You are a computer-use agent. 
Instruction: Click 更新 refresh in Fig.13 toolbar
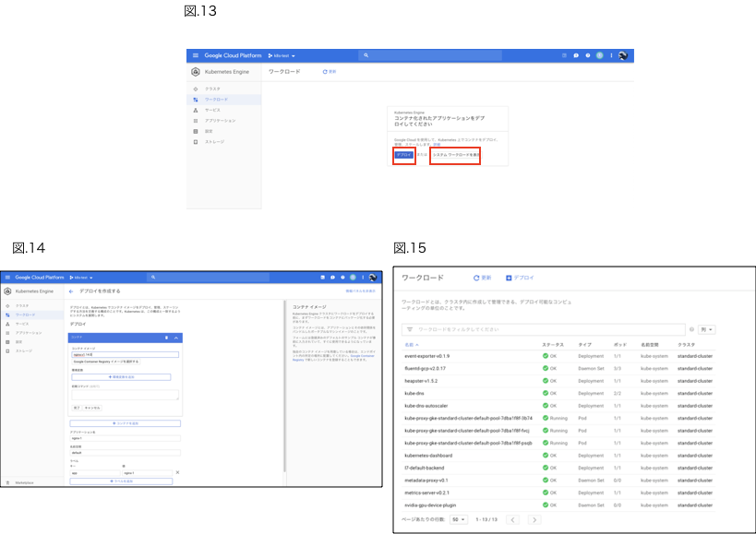(x=330, y=72)
